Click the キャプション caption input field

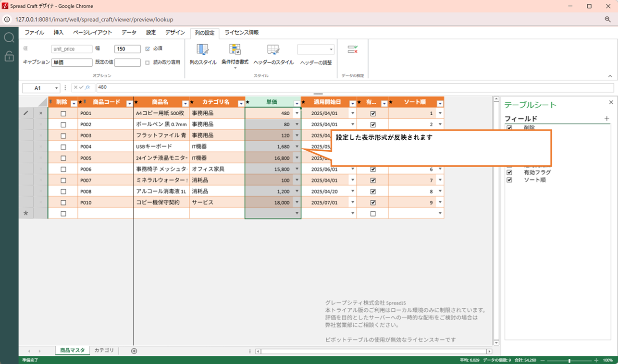[72, 62]
